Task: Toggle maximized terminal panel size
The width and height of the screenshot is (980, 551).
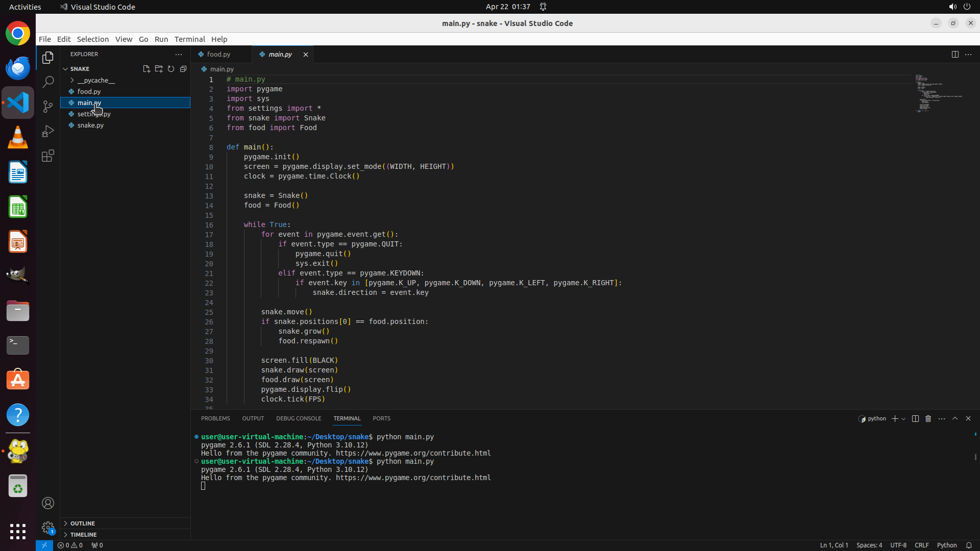Action: (955, 418)
